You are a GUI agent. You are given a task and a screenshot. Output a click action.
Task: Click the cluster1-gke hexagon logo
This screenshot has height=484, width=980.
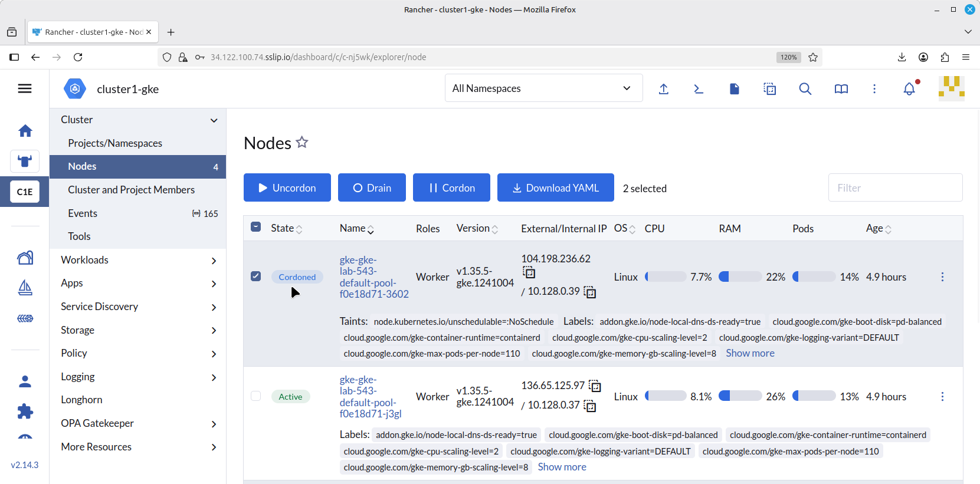[x=75, y=89]
